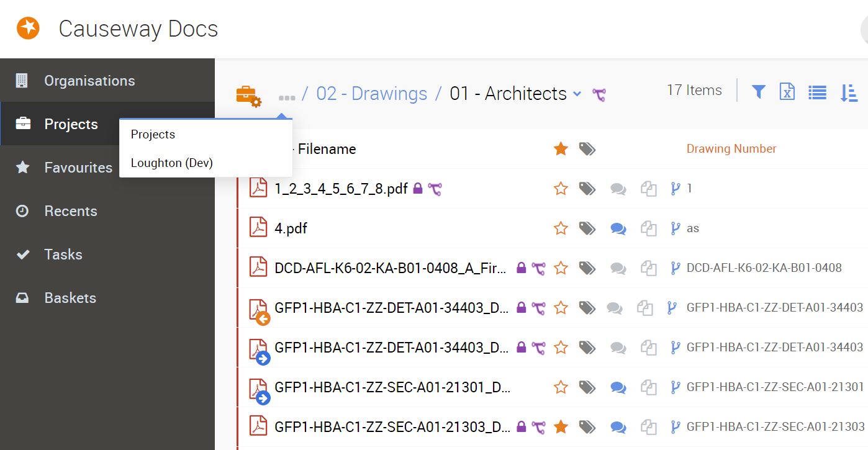Image resolution: width=868 pixels, height=450 pixels.
Task: Open tags for 4.pdf
Action: (587, 228)
